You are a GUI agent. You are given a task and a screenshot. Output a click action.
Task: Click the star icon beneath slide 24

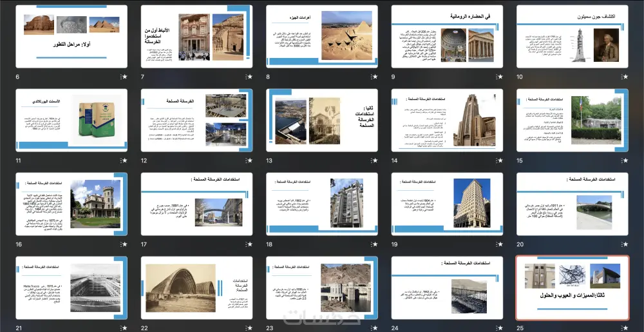[x=499, y=328]
